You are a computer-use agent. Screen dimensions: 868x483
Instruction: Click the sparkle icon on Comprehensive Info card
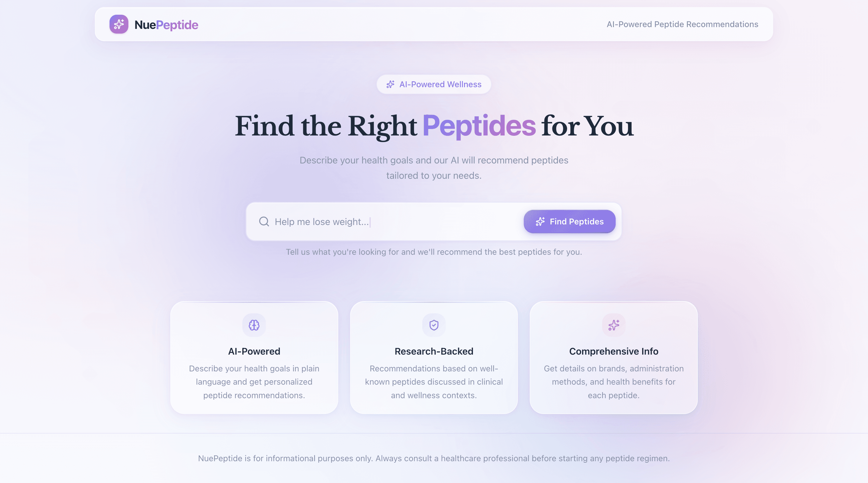(614, 325)
